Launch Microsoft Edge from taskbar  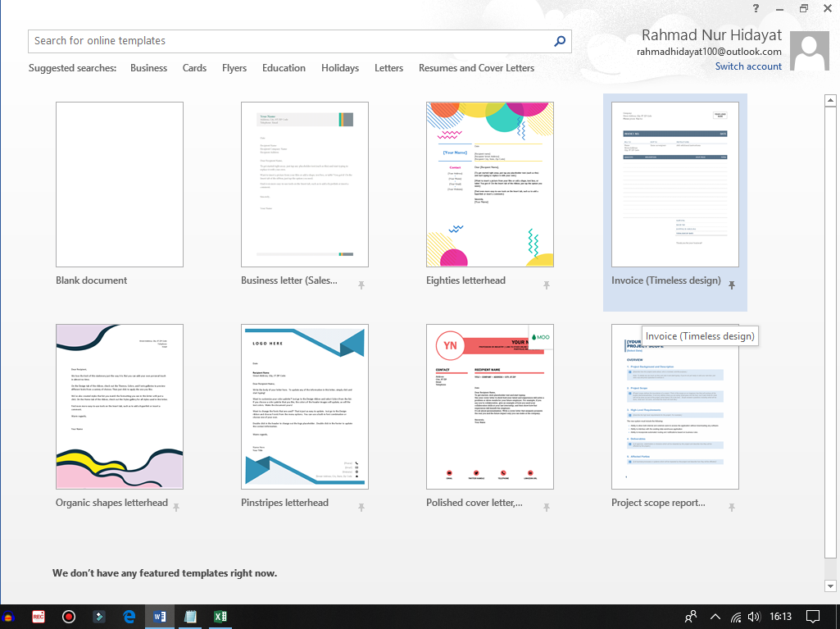(x=129, y=617)
